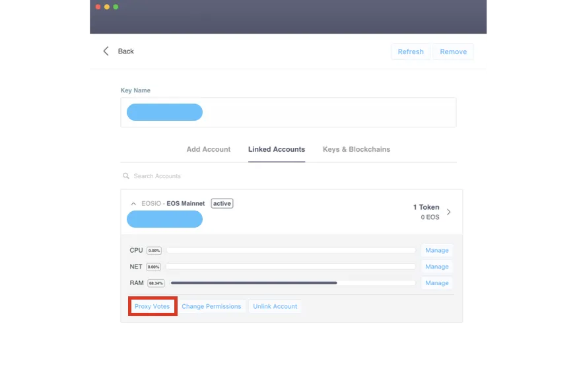Open Proxy Votes

coord(153,306)
